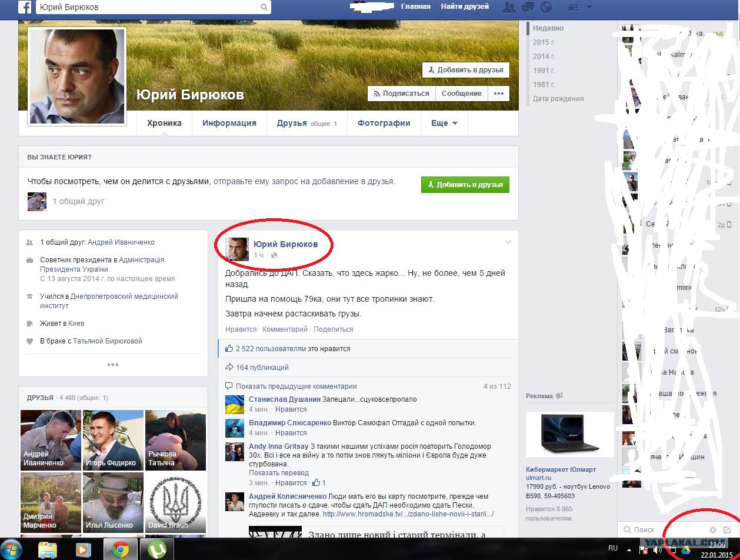
Task: Jump to 1991 г. in timeline
Action: point(544,71)
